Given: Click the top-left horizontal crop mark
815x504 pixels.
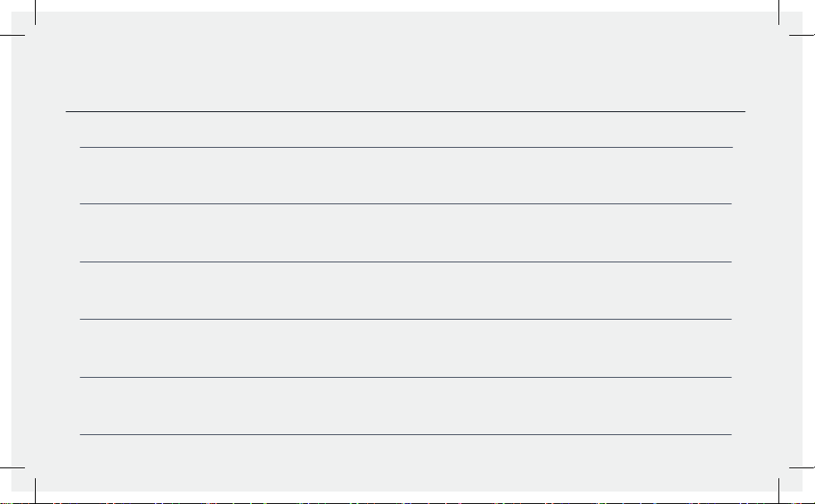Looking at the screenshot, I should pos(12,36).
